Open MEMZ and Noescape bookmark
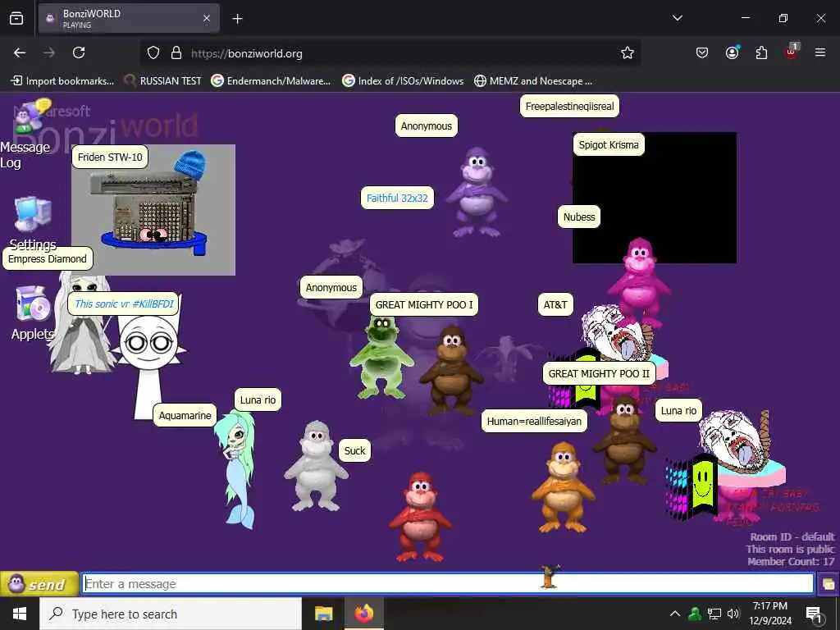The height and width of the screenshot is (630, 840). point(533,81)
